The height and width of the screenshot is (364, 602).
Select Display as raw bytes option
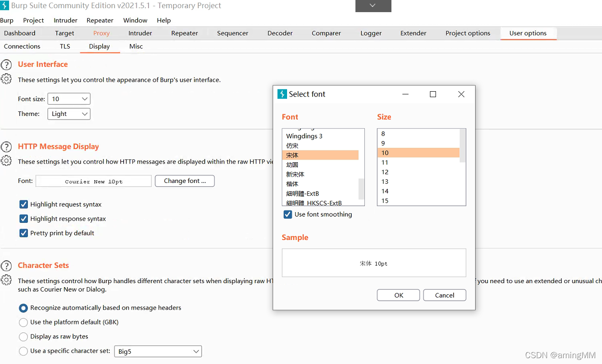(x=23, y=337)
